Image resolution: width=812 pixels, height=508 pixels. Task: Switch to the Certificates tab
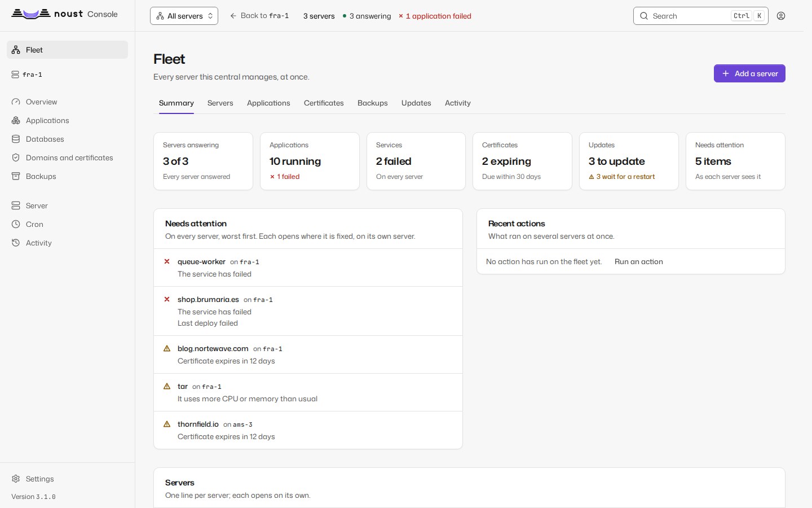coord(324,103)
